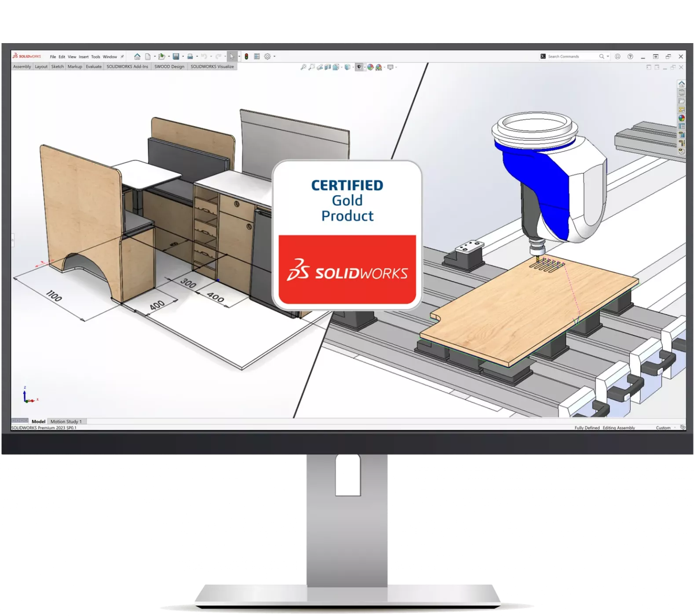694x616 pixels.
Task: Click the Rebuild traffic light icon
Action: pyautogui.click(x=246, y=56)
